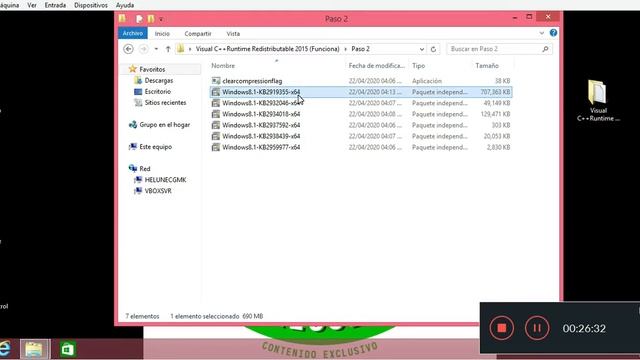
Task: Open the Ver menu in VirtualBox menu bar
Action: click(x=32, y=5)
